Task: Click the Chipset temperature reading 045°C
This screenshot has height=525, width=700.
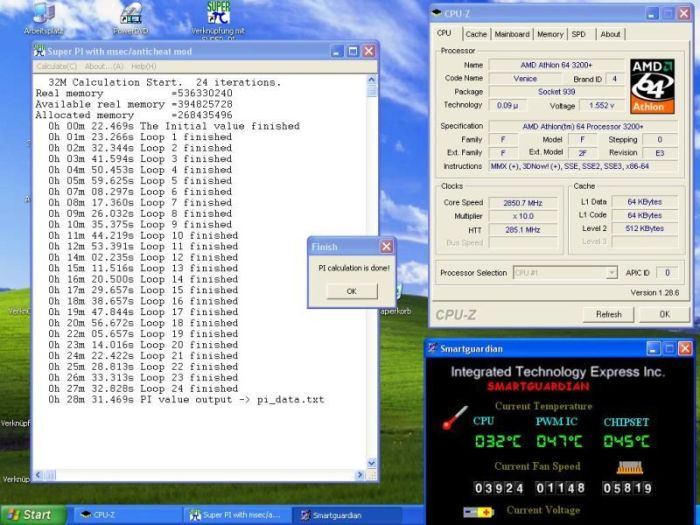Action: 626,442
